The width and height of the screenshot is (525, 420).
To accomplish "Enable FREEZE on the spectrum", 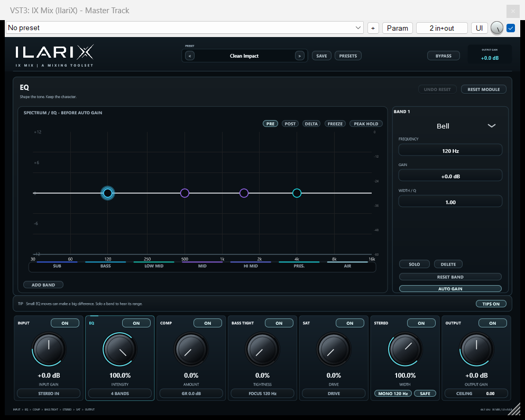I will 335,124.
